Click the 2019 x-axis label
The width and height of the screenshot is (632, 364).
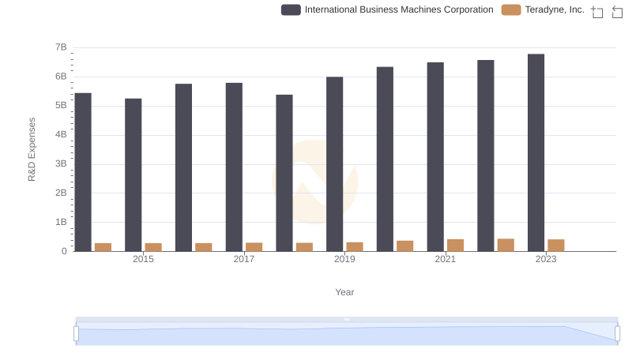tap(344, 259)
